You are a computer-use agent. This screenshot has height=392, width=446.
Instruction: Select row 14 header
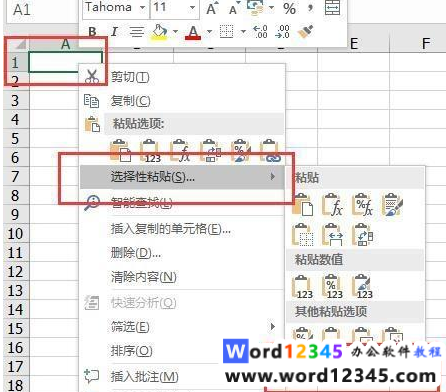(15, 310)
